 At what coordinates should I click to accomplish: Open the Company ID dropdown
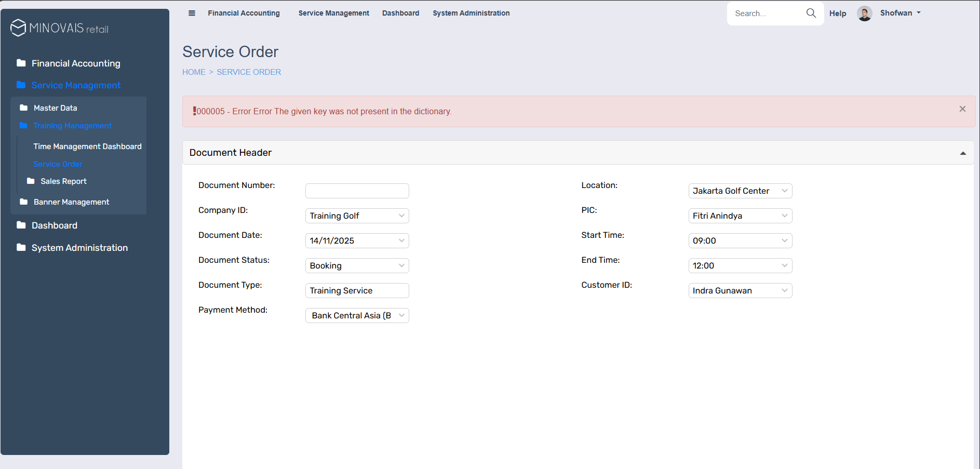(357, 216)
